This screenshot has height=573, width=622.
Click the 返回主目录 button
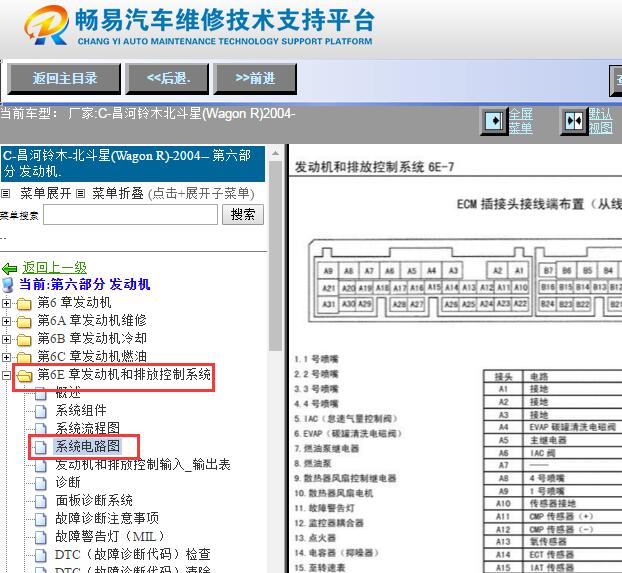[64, 79]
